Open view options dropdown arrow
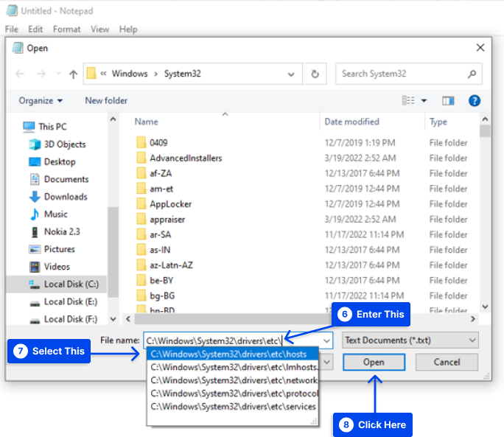Viewport: 504px width, 437px height. click(424, 101)
